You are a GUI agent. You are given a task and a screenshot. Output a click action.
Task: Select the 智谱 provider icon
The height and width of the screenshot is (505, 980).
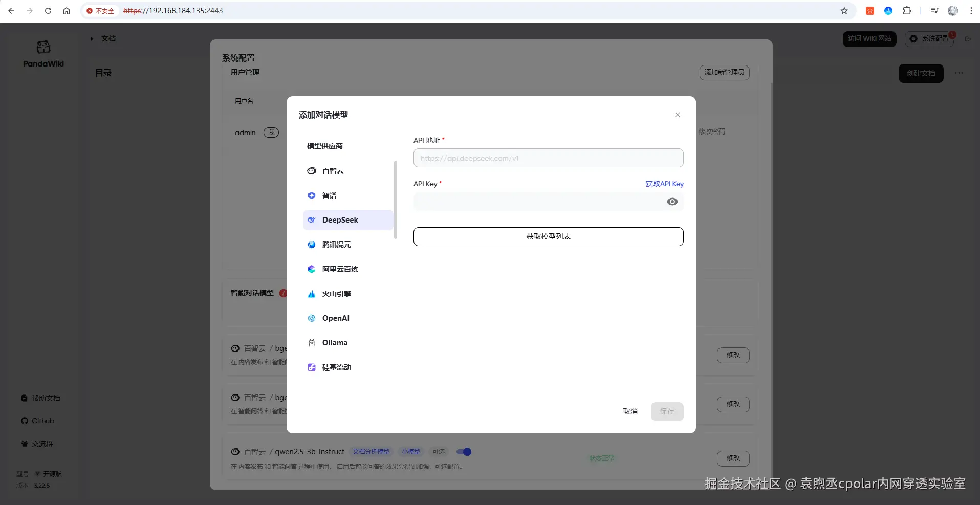[x=312, y=195]
